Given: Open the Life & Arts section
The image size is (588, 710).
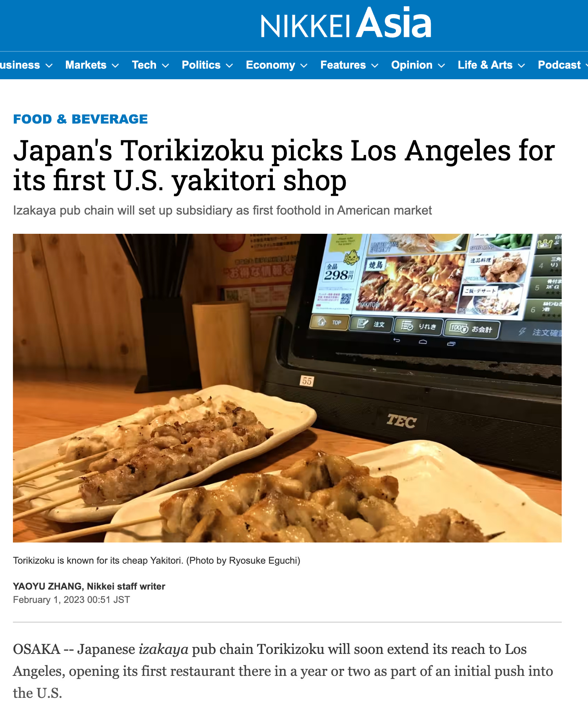Looking at the screenshot, I should (485, 65).
